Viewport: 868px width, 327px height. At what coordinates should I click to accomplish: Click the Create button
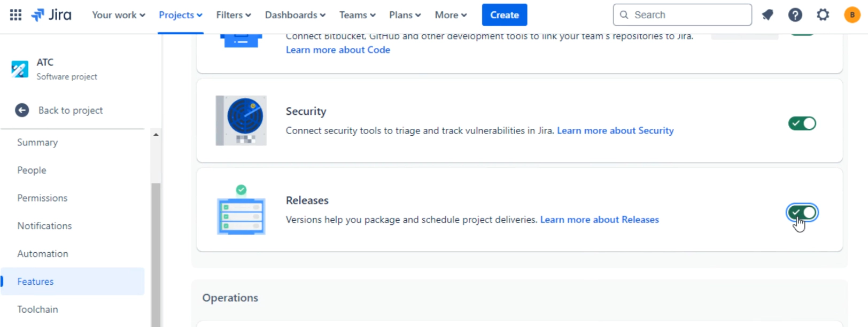505,15
